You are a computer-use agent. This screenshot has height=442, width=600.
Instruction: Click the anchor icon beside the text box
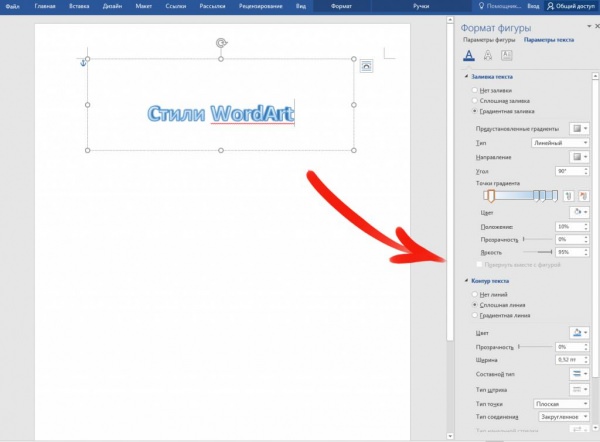coord(83,63)
